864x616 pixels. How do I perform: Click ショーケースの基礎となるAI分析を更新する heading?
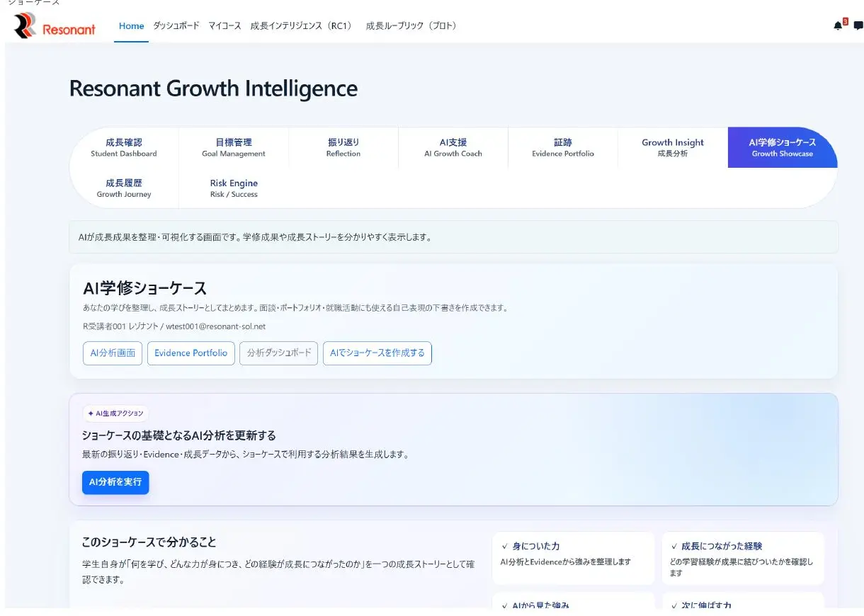(179, 435)
